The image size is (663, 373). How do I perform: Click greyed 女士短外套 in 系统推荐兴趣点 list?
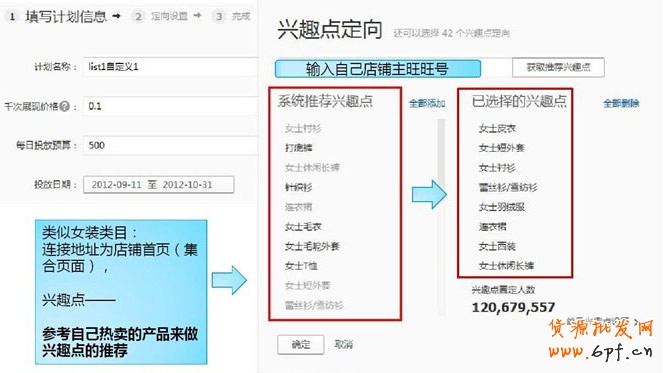[x=307, y=285]
